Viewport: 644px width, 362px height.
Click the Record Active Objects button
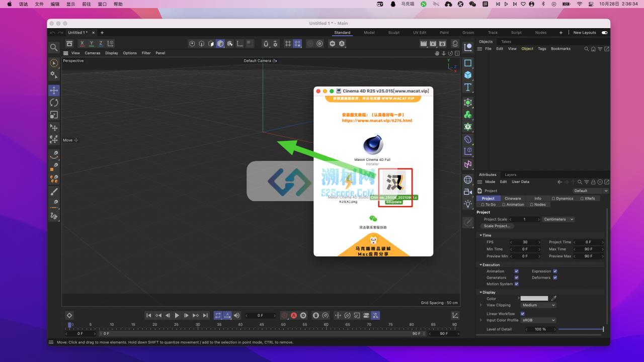(x=284, y=315)
